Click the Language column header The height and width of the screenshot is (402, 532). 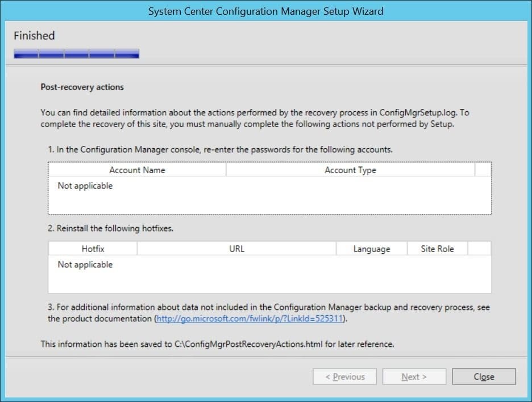pos(372,249)
